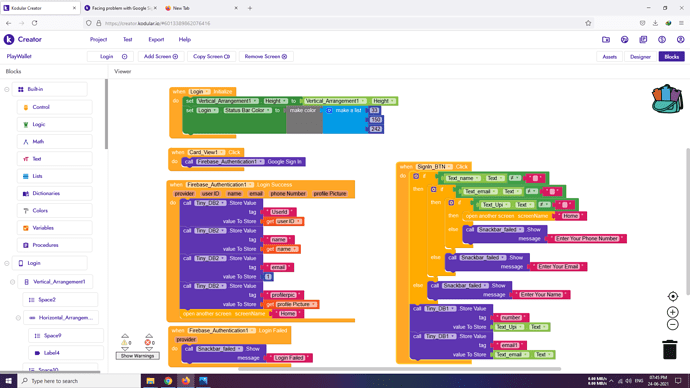Toggle mutator on the if block with Text_Upi
Image resolution: width=690 pixels, height=388 pixels.
(451, 202)
